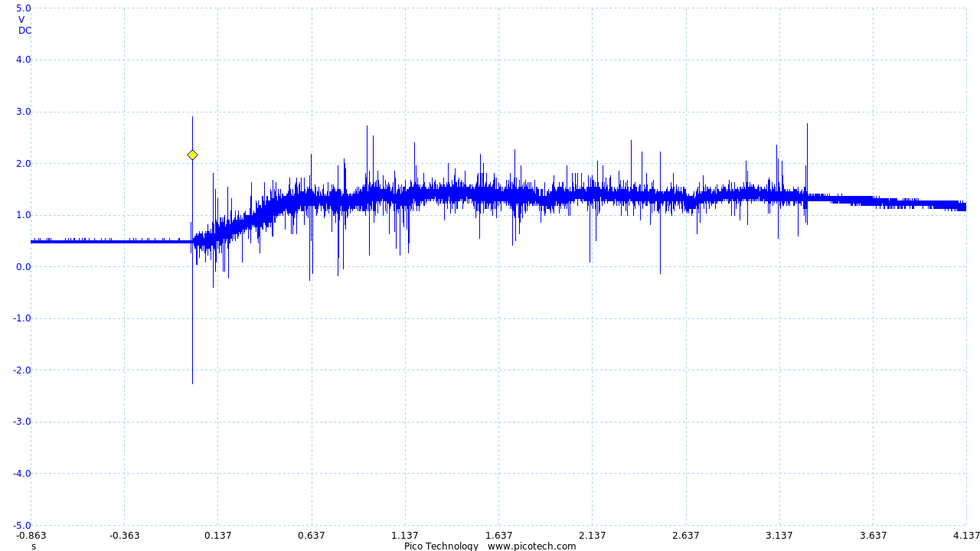Click the Pico Technology text
This screenshot has height=551, width=980.
441,546
